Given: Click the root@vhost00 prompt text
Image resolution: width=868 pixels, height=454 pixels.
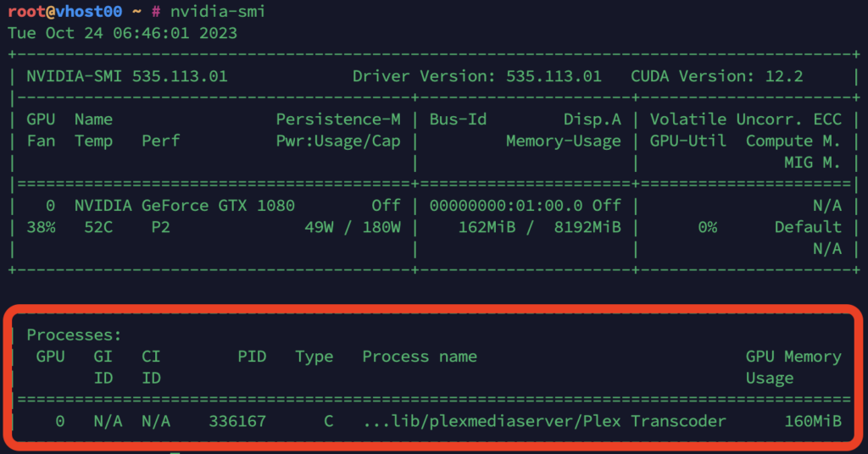Looking at the screenshot, I should [64, 12].
